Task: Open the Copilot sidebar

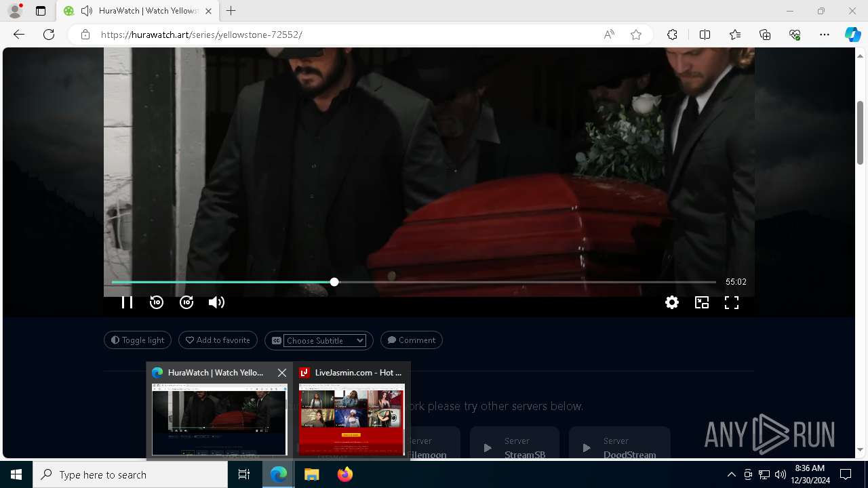Action: 852,35
